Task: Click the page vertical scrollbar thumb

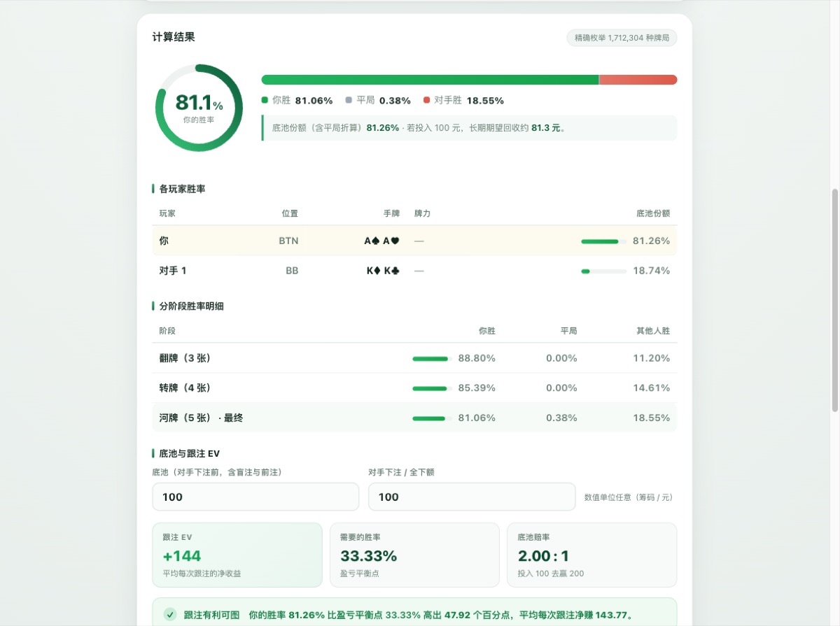Action: coord(834,299)
